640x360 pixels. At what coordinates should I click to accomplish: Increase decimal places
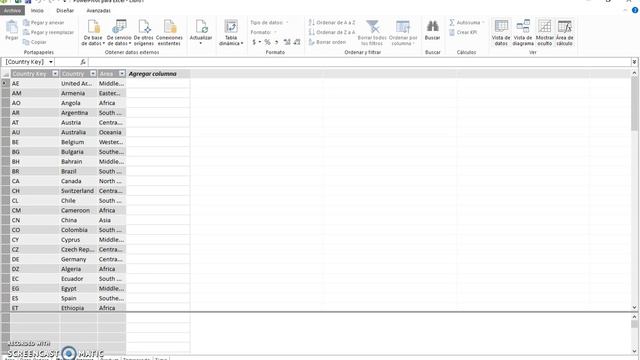pyautogui.click(x=287, y=42)
